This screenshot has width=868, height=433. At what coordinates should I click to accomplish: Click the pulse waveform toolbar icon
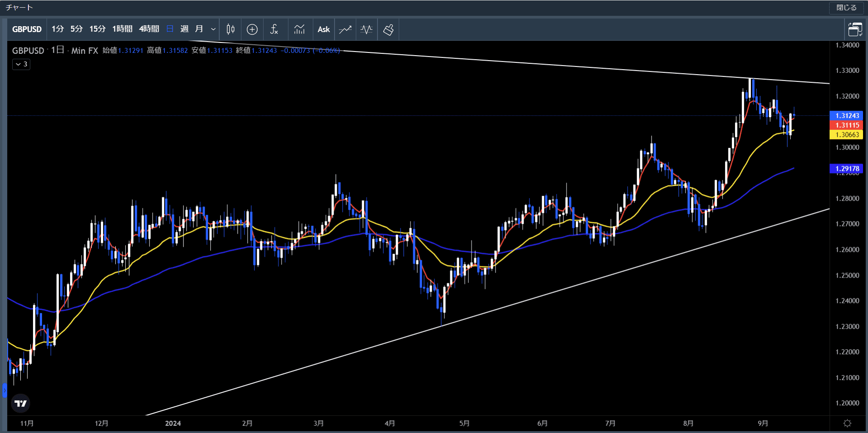point(367,29)
